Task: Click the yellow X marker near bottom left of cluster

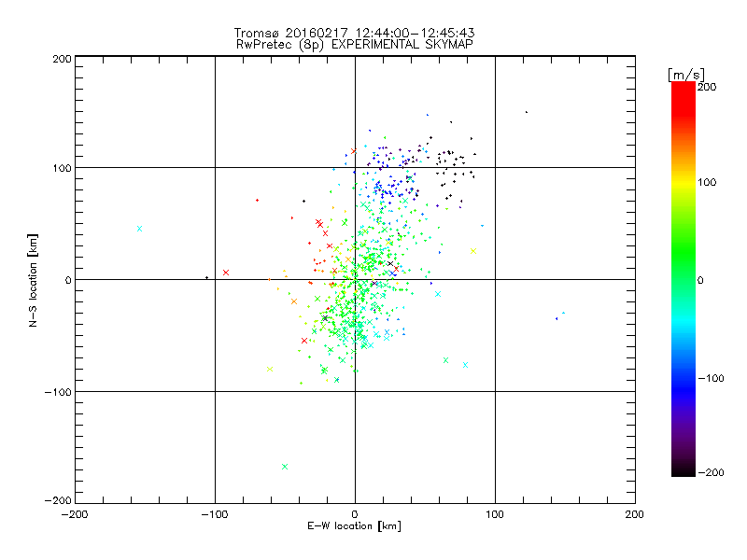Action: [270, 370]
